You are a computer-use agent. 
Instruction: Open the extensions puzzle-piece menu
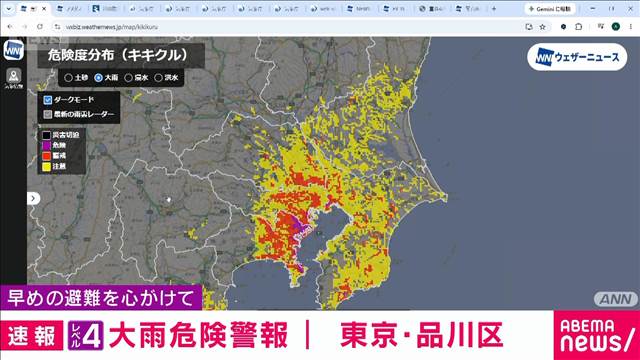(x=578, y=27)
